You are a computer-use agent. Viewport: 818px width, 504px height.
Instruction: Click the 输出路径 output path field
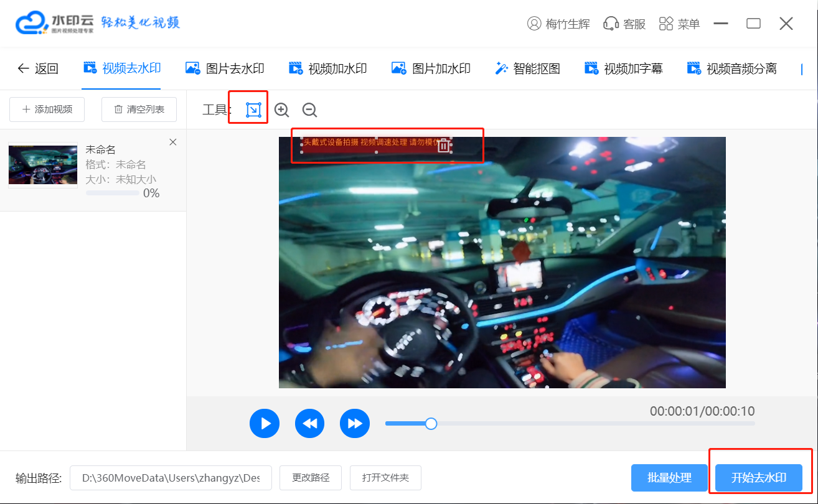pyautogui.click(x=171, y=478)
